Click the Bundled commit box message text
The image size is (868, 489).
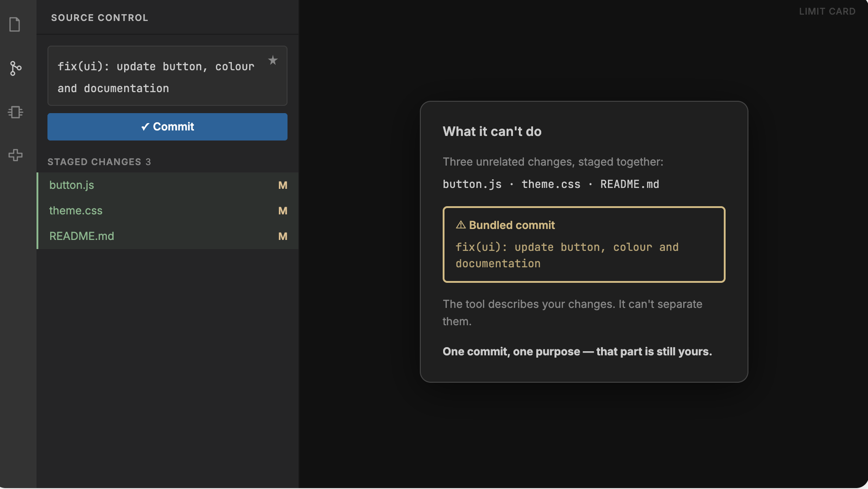[567, 255]
